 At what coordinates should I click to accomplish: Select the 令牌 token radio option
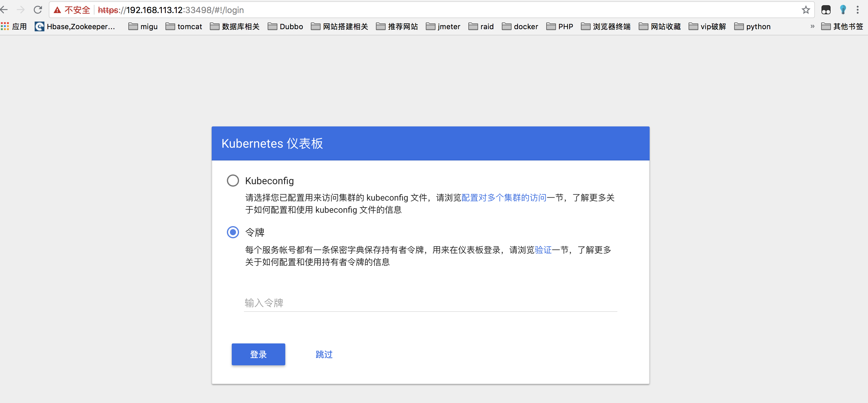[x=232, y=232]
